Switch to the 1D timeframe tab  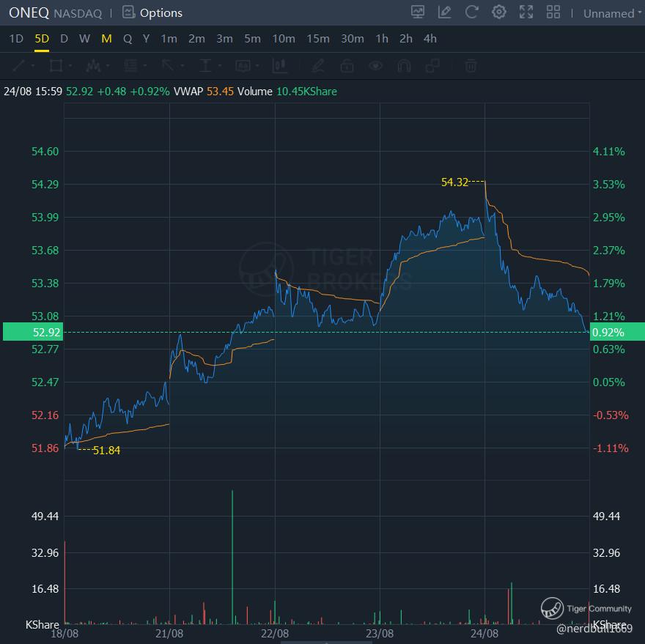click(x=16, y=39)
